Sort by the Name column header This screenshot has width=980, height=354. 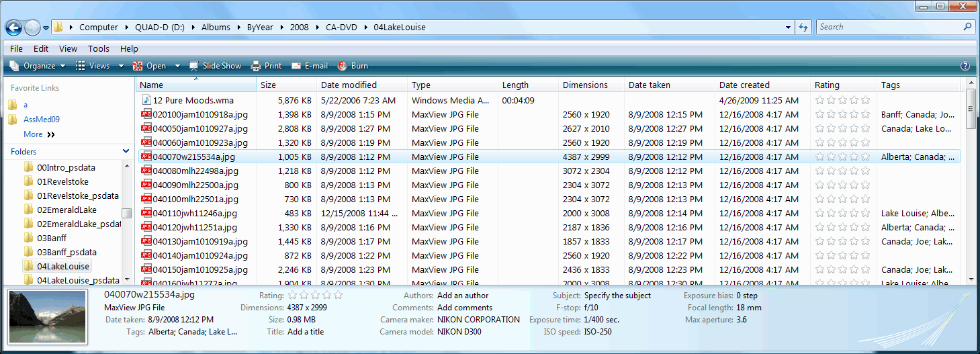click(196, 85)
